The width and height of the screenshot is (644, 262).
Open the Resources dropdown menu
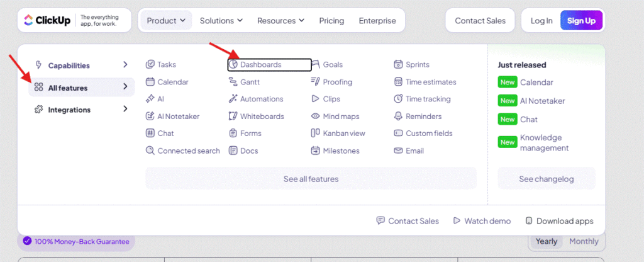click(281, 21)
